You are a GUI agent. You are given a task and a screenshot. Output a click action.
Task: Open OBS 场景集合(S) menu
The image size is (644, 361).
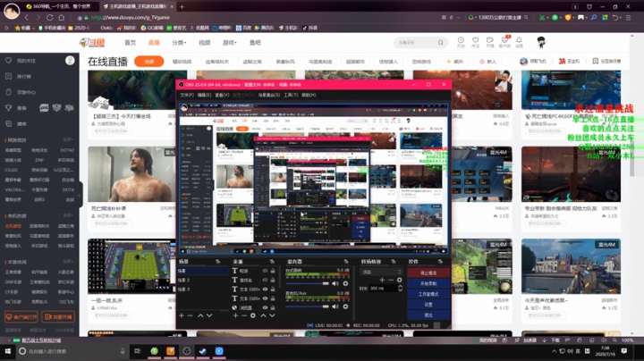[x=269, y=95]
